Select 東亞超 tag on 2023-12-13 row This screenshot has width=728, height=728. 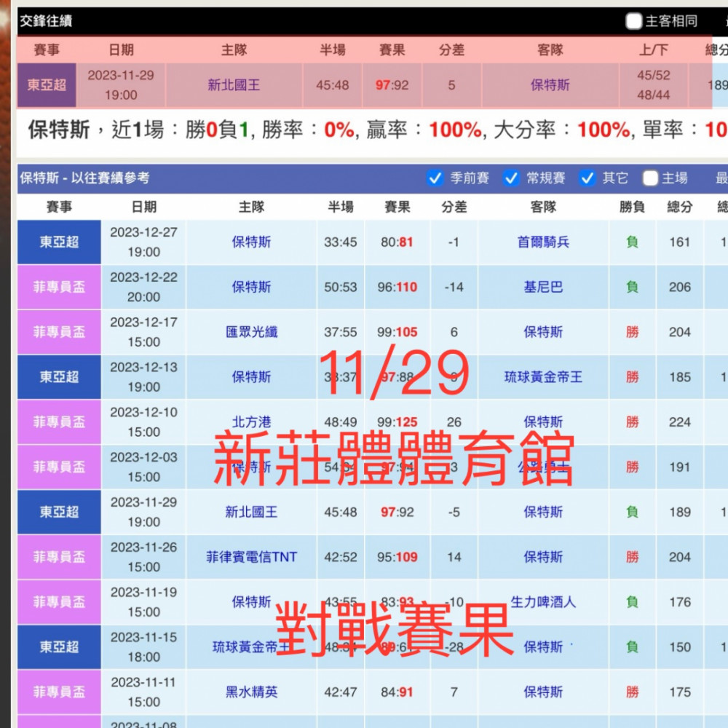click(x=59, y=377)
